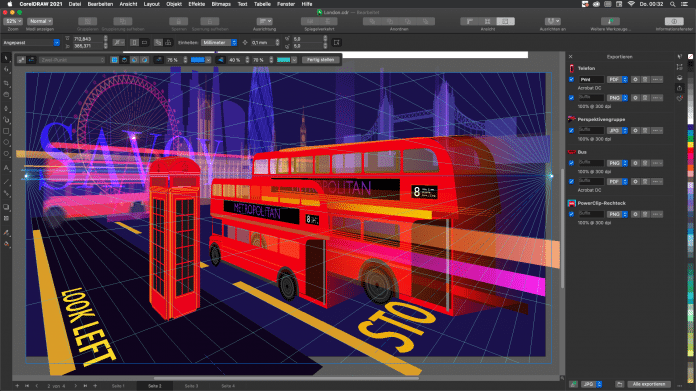This screenshot has height=391, width=696.
Task: Uncheck the Perspektivengruppe JPG export checkbox
Action: 572,130
